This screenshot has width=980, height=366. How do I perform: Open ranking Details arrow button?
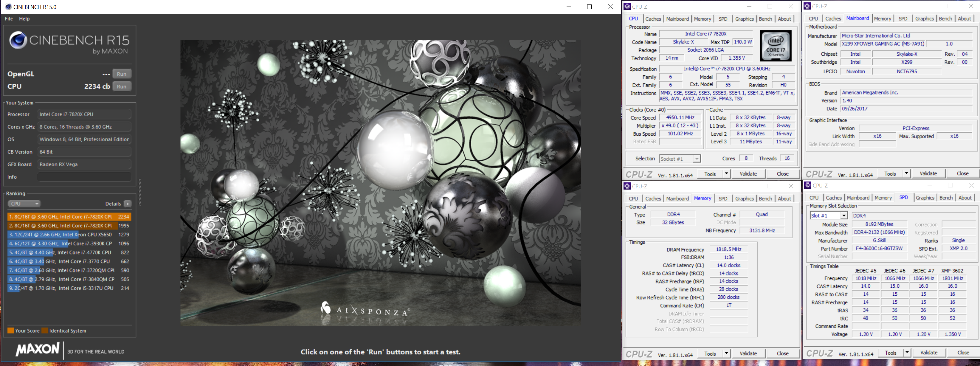tap(128, 204)
